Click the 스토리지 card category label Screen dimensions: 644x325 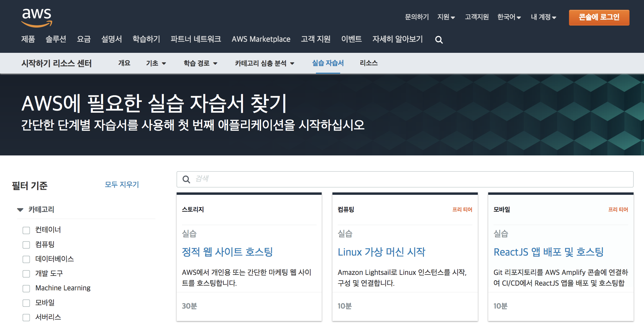click(193, 210)
